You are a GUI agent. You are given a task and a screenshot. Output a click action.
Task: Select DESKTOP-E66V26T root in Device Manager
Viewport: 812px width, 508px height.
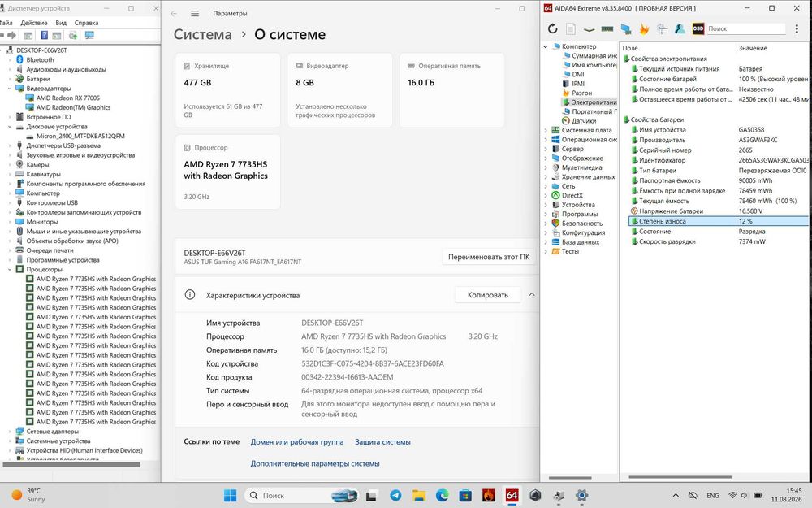(x=41, y=50)
